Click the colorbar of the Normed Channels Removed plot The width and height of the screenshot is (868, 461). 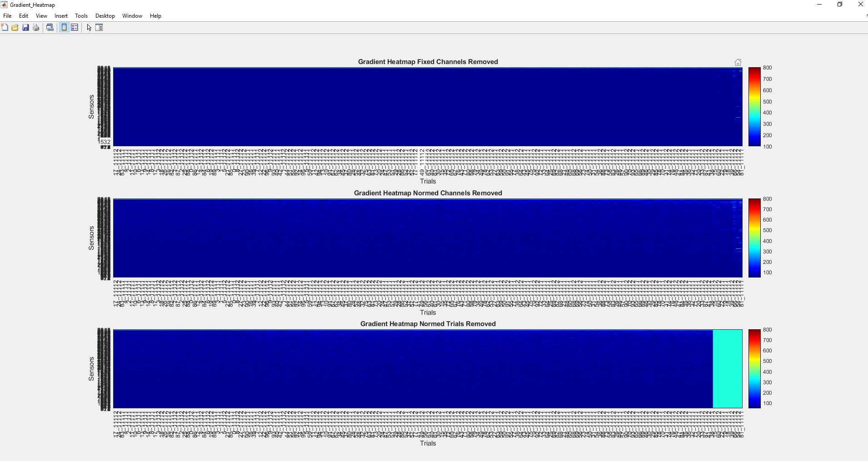754,238
